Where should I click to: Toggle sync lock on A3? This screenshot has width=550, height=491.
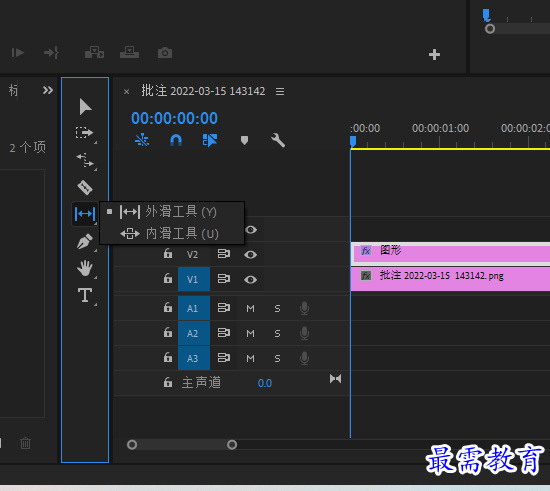[x=224, y=358]
